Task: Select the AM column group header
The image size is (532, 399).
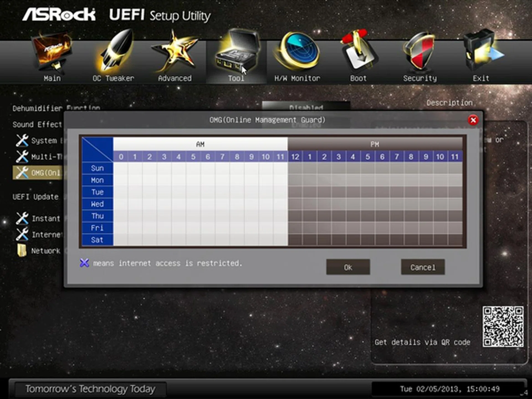Action: (x=200, y=144)
